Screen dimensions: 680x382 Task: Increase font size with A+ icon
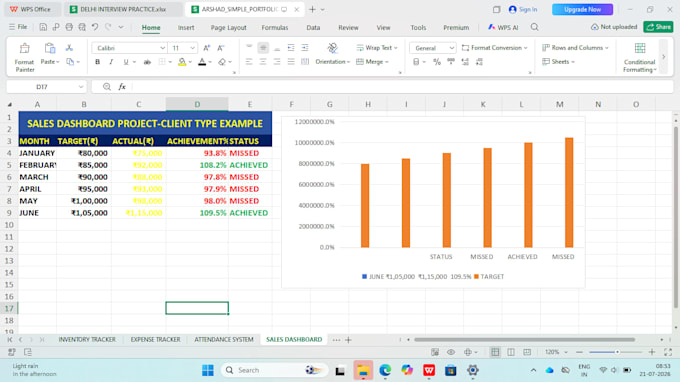click(x=207, y=48)
